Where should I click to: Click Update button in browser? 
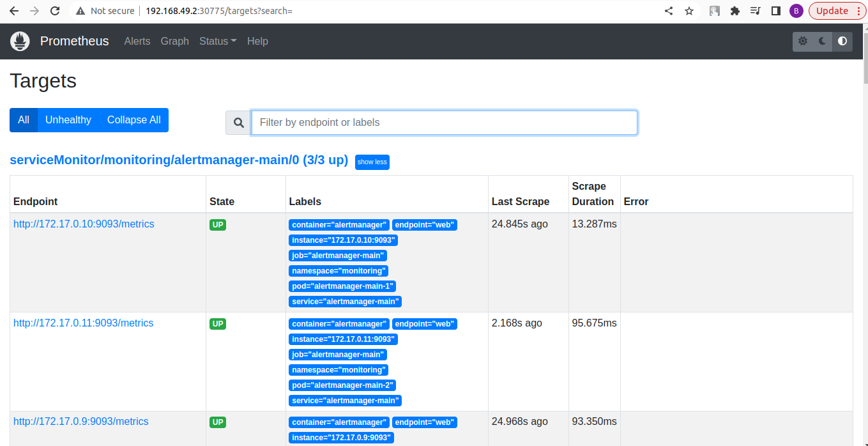click(837, 11)
